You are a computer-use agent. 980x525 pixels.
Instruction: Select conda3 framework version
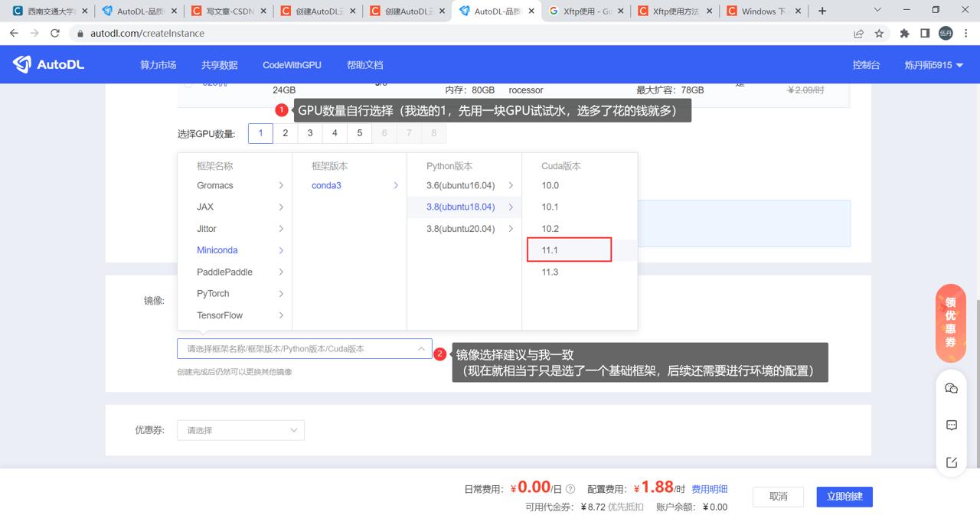click(x=349, y=185)
